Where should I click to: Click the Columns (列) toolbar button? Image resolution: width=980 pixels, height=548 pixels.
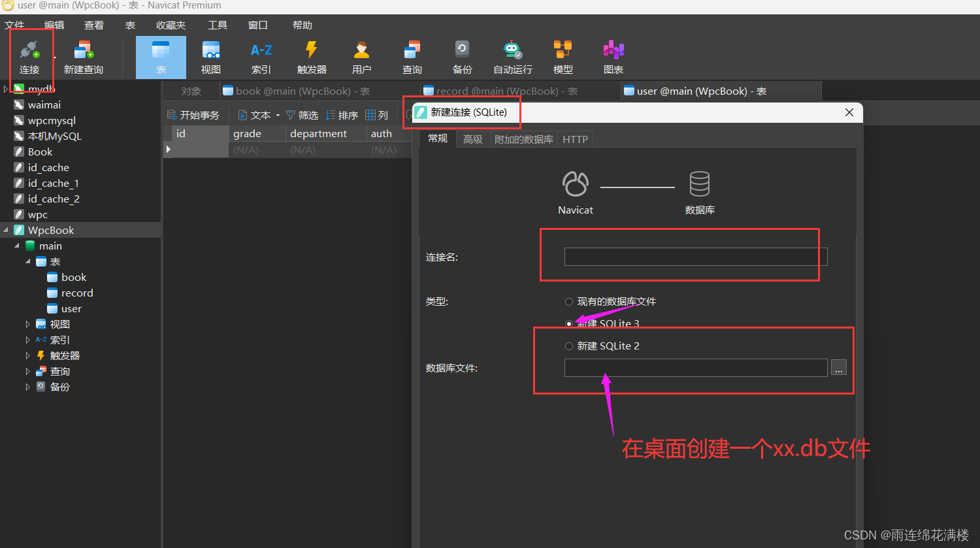click(376, 115)
